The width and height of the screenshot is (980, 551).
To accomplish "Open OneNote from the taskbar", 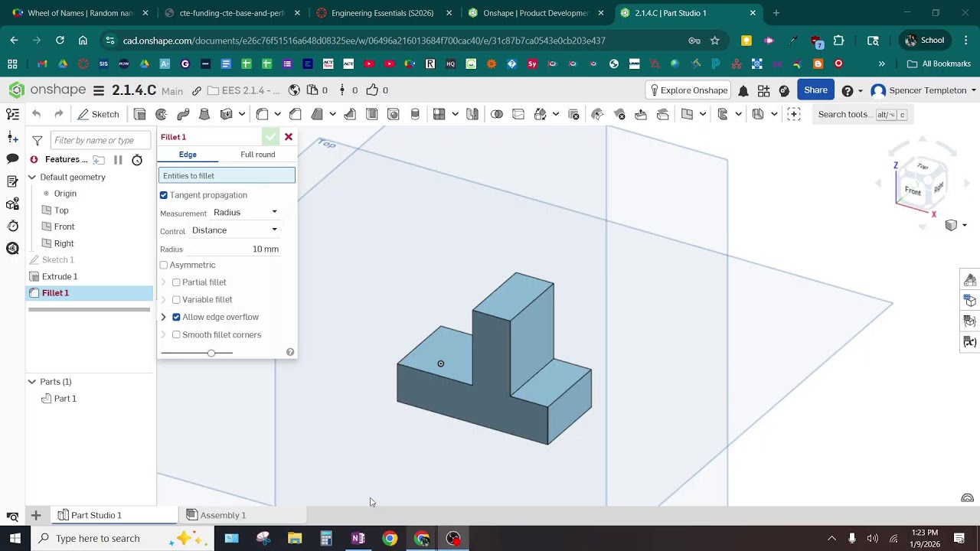I will point(358,538).
